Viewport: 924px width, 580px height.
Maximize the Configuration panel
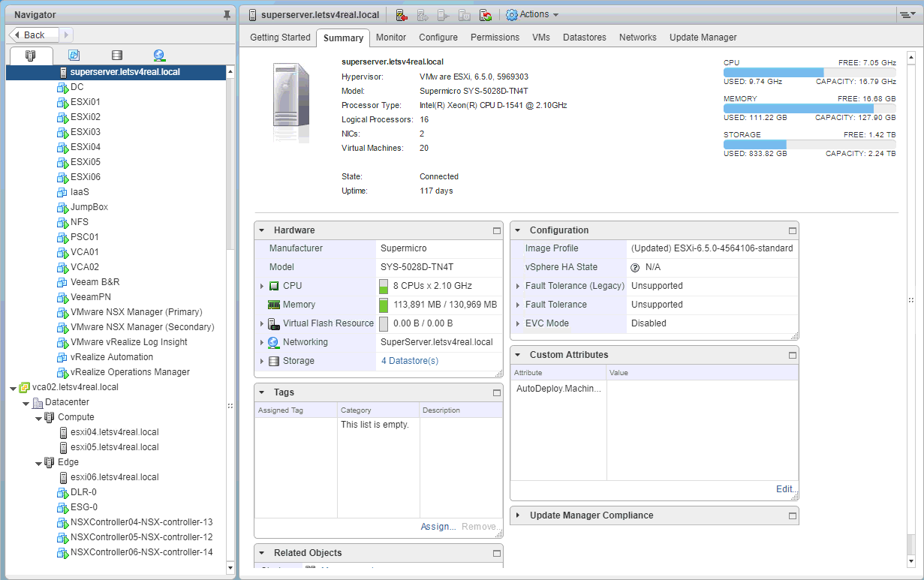(792, 230)
